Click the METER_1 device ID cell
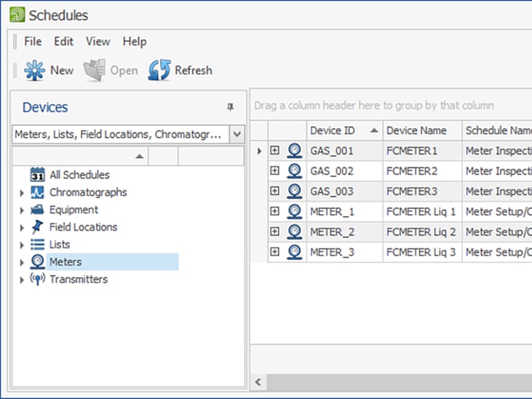Viewport: 532px width, 399px height. coord(345,212)
